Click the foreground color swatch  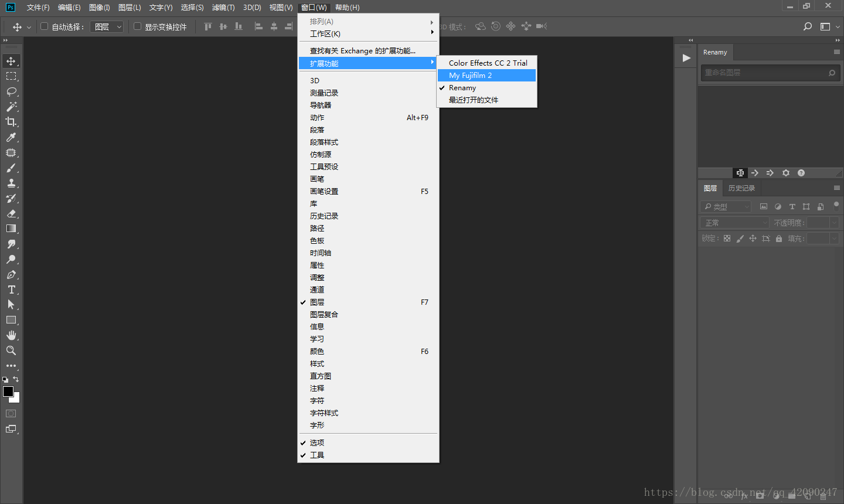[x=8, y=391]
